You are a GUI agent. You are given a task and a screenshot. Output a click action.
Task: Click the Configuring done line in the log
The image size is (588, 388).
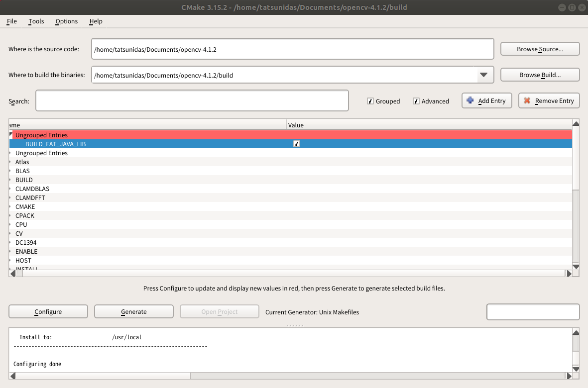(x=37, y=364)
